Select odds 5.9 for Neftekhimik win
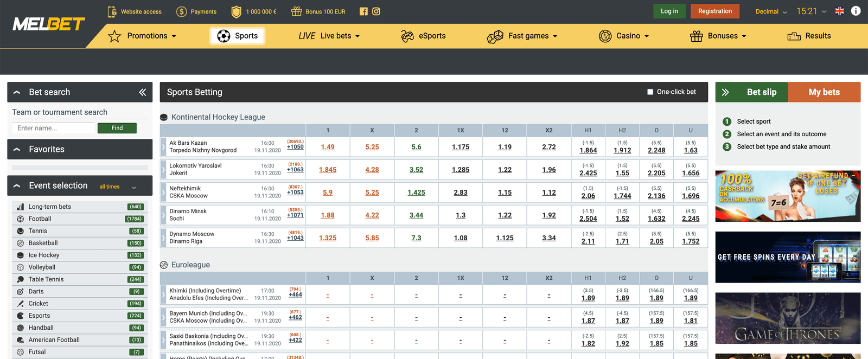The height and width of the screenshot is (359, 868). (328, 193)
